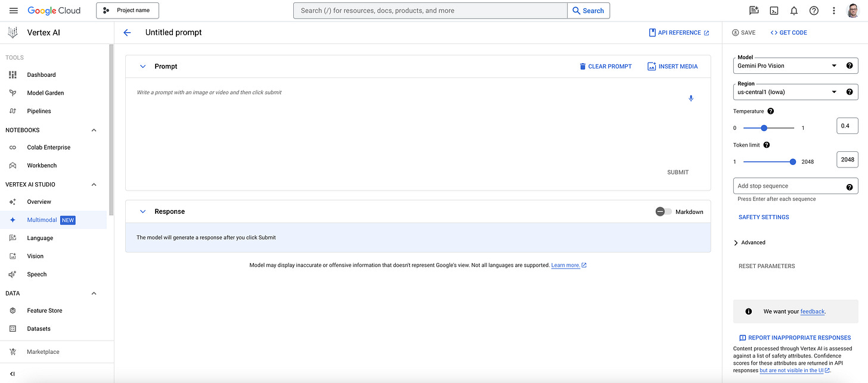Open the Learn more link
Viewport: 868px width, 383px height.
pos(569,265)
